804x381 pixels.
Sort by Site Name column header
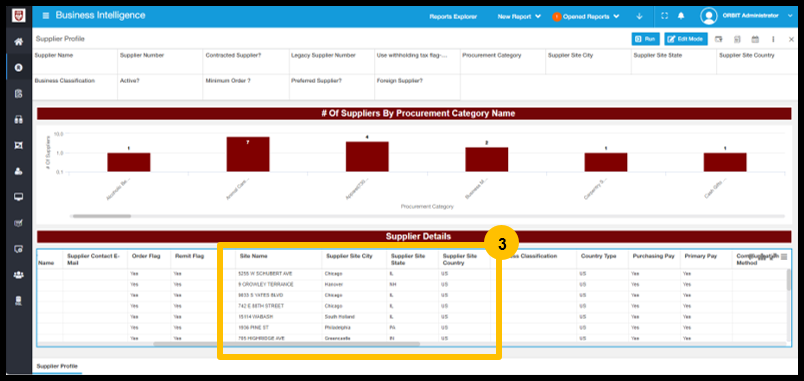tap(253, 256)
